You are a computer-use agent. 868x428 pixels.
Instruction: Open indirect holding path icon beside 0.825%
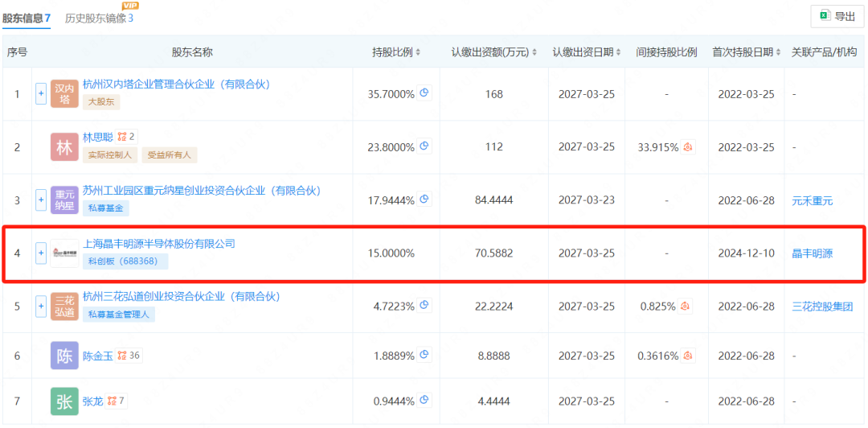686,306
